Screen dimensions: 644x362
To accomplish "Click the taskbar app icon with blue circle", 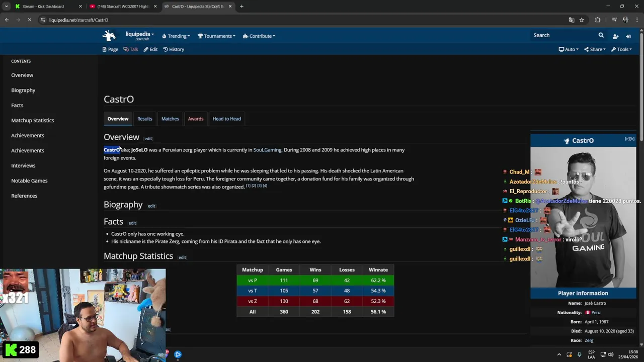I will click(178, 354).
